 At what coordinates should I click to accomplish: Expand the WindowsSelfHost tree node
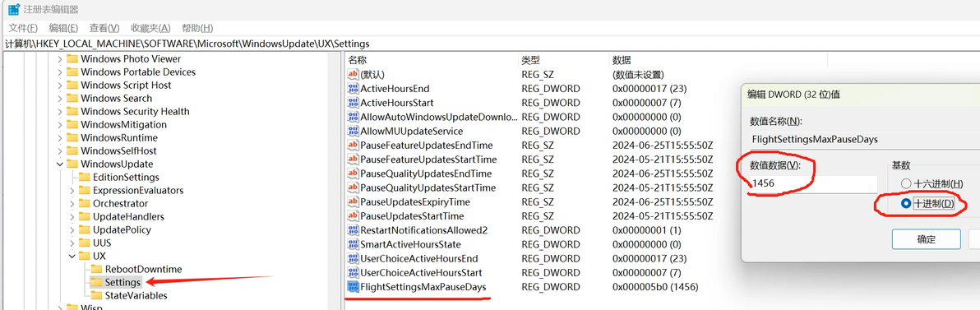(60, 150)
